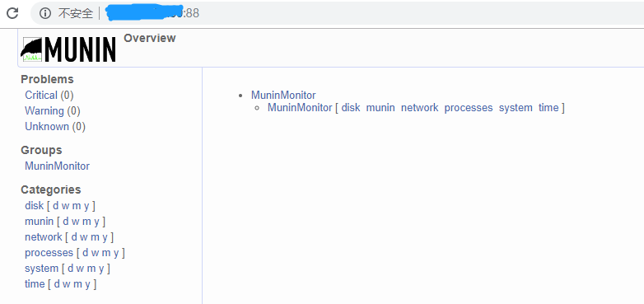Viewport: 644px width, 304px height.
Task: View time category monthly graphs (m)
Action: [77, 284]
